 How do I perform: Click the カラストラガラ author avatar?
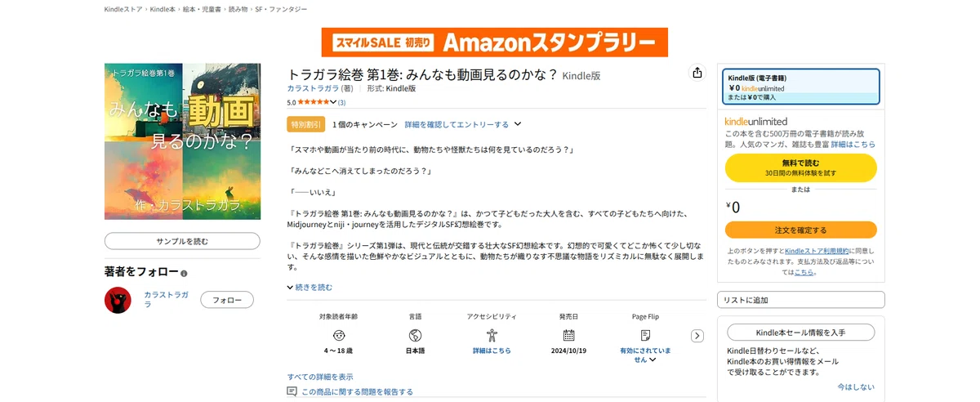[x=118, y=300]
